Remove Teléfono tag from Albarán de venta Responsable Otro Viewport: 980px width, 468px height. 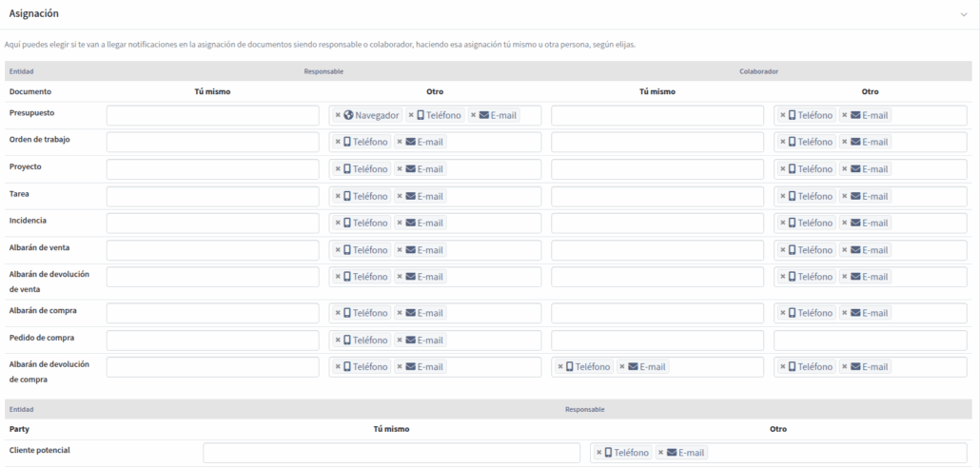pos(338,250)
